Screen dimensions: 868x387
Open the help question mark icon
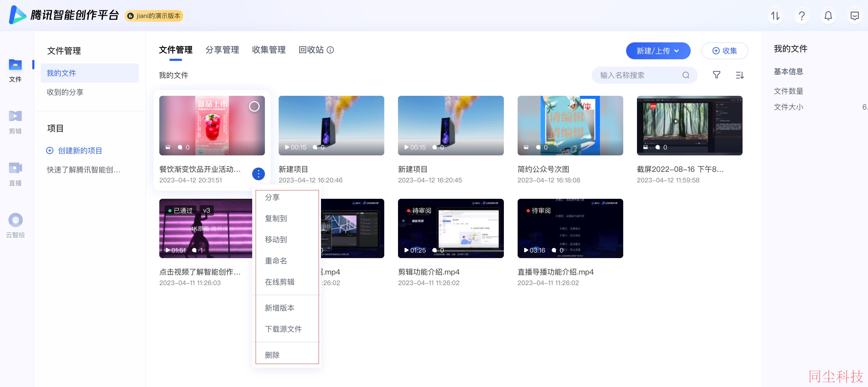pos(802,16)
